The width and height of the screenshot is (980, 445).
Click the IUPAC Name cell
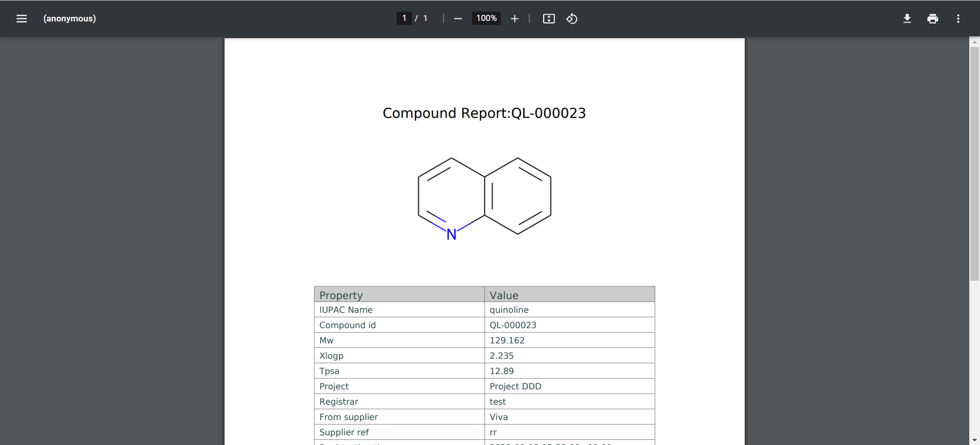coord(399,310)
